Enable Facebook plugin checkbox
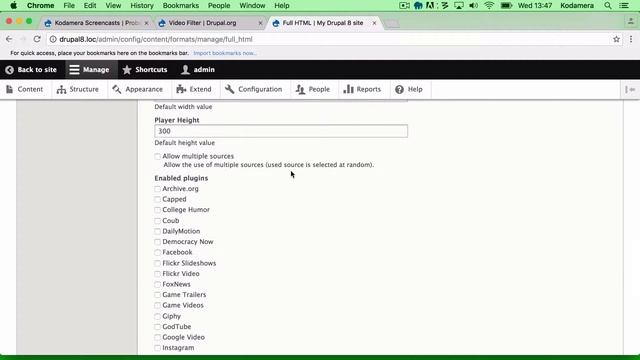Viewport: 640px width, 360px height. pyautogui.click(x=158, y=252)
